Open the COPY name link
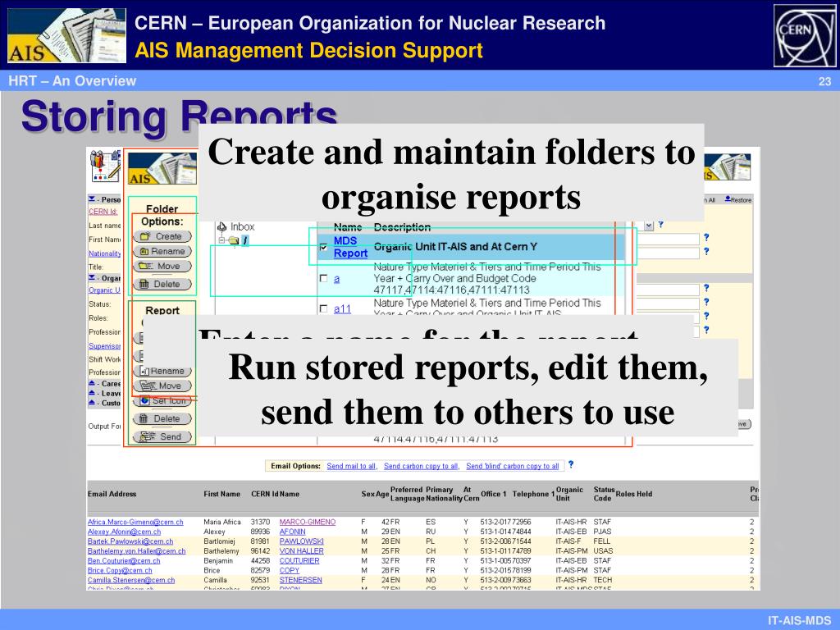The height and width of the screenshot is (630, 840). pos(290,570)
